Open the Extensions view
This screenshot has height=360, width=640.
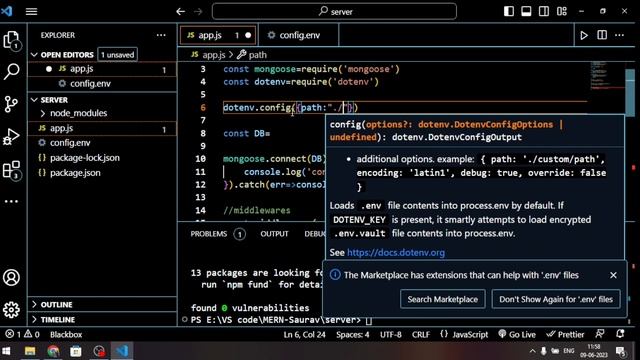pos(11,169)
